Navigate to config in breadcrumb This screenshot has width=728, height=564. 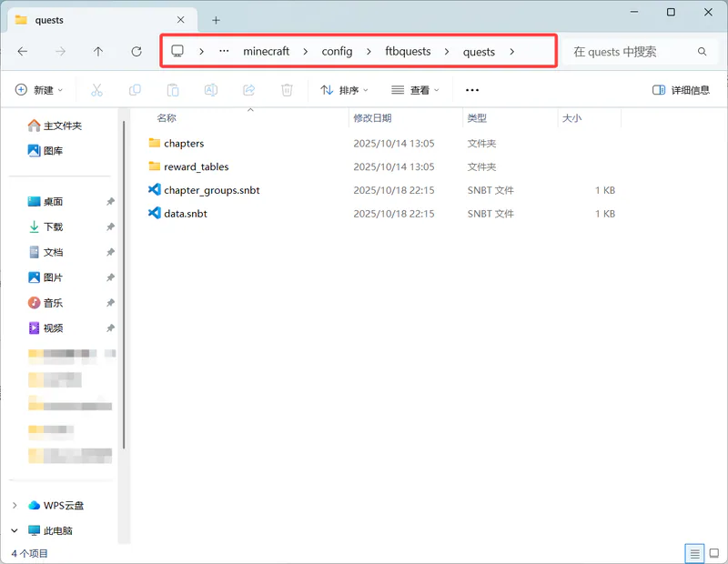click(x=337, y=51)
